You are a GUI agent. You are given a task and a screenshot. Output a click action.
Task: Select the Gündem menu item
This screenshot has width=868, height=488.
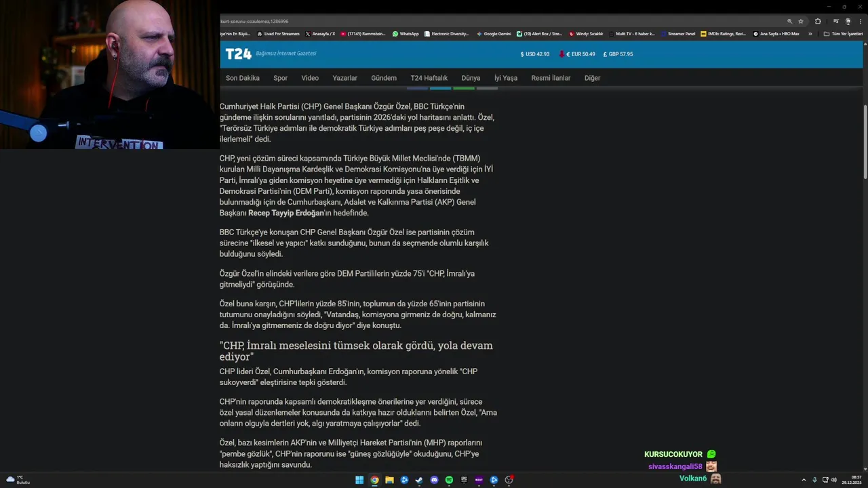click(384, 78)
